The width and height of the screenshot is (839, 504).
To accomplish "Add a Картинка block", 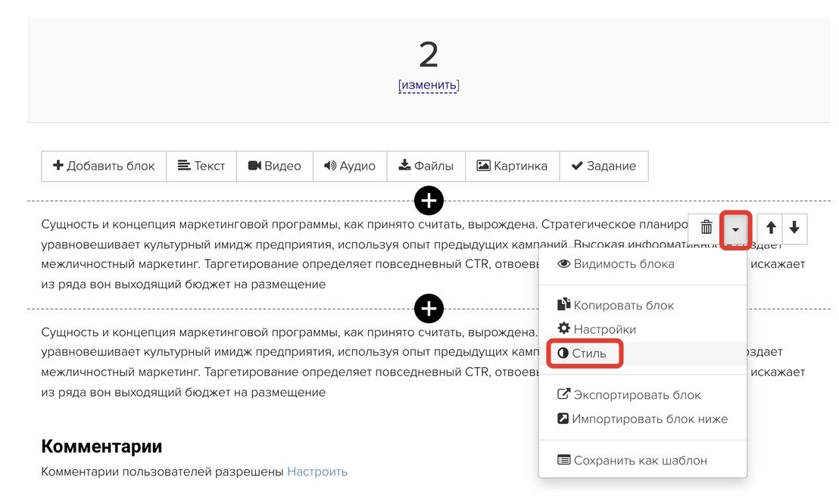I will coord(512,166).
